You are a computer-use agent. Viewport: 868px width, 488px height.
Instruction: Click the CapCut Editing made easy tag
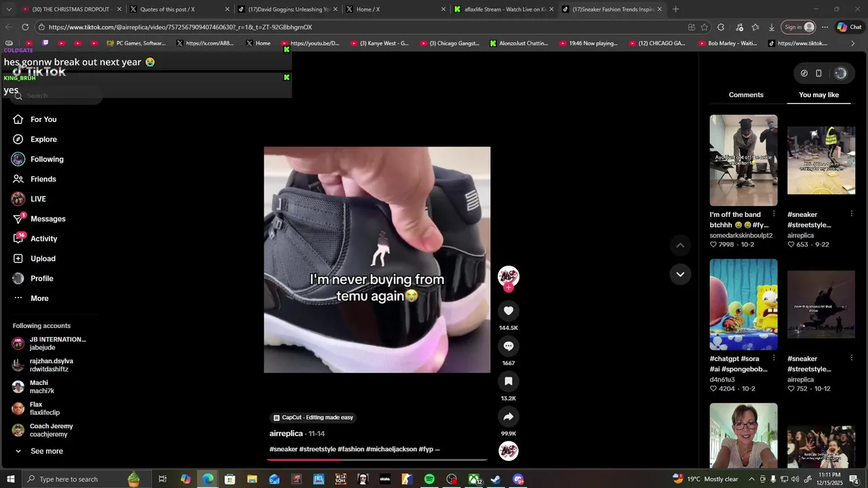point(313,418)
